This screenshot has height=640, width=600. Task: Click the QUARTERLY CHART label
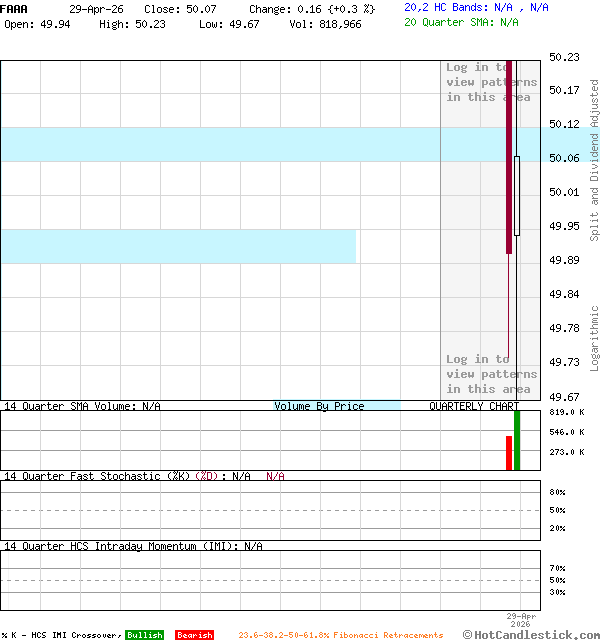(x=474, y=406)
